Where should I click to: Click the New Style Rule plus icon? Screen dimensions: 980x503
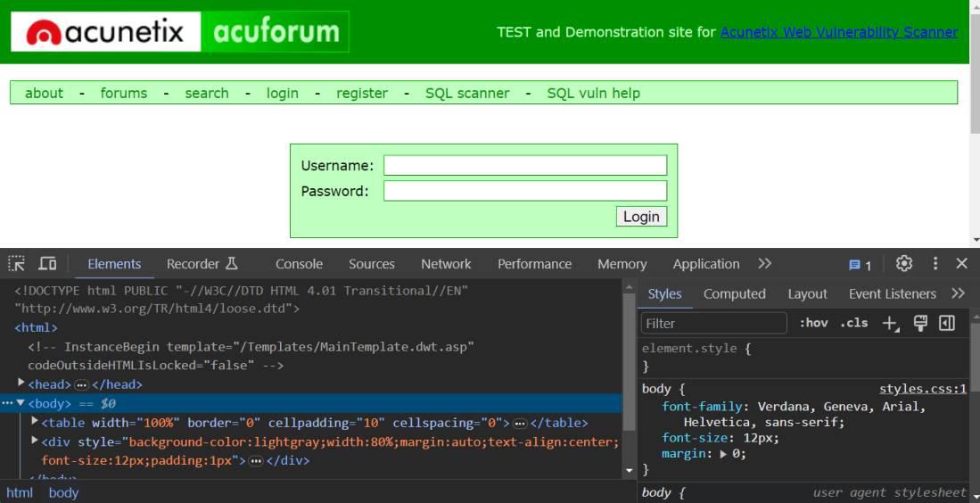coord(890,323)
